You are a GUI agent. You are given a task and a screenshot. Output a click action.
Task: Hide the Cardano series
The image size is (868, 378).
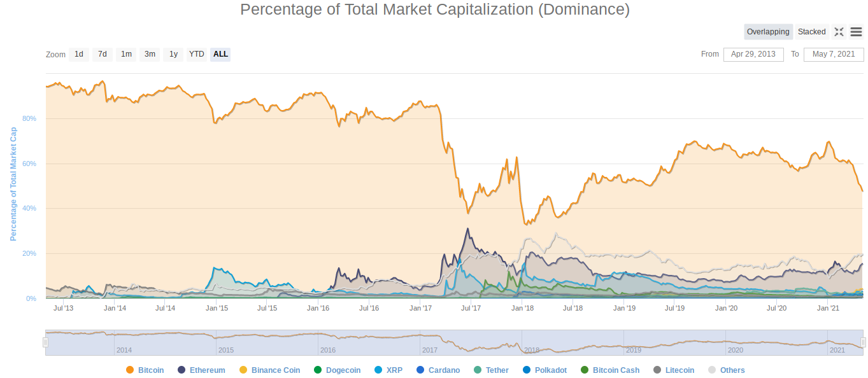438,370
